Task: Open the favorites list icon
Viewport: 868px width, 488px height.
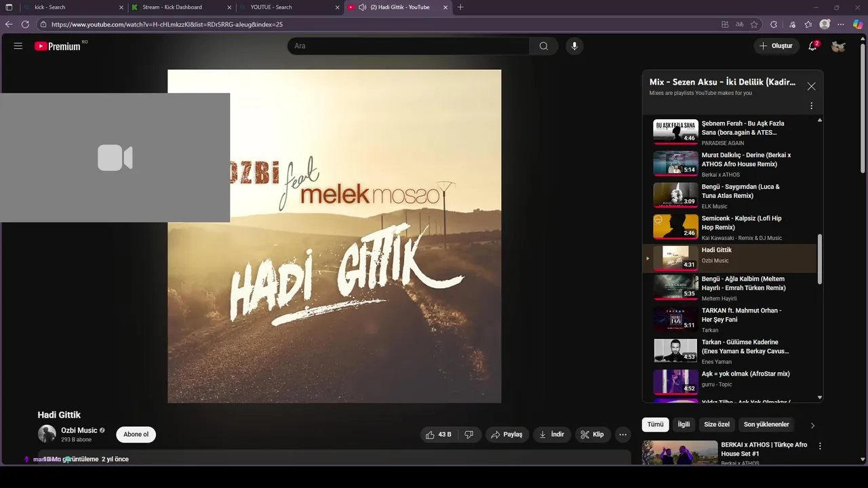Action: 808,24
